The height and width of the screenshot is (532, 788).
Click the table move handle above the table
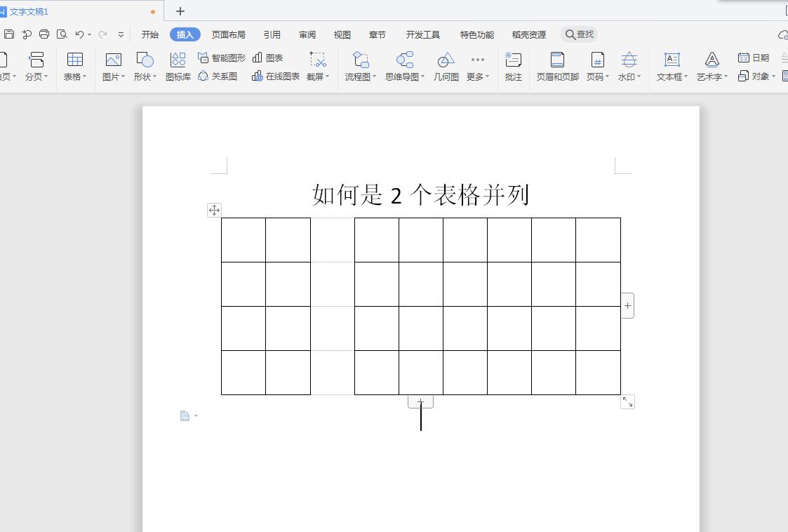pyautogui.click(x=214, y=209)
